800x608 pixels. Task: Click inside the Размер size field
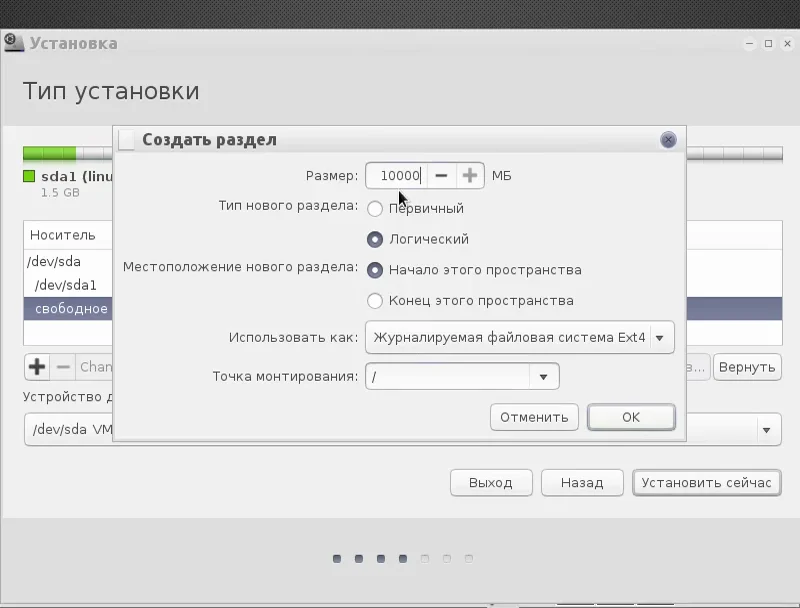(x=397, y=175)
